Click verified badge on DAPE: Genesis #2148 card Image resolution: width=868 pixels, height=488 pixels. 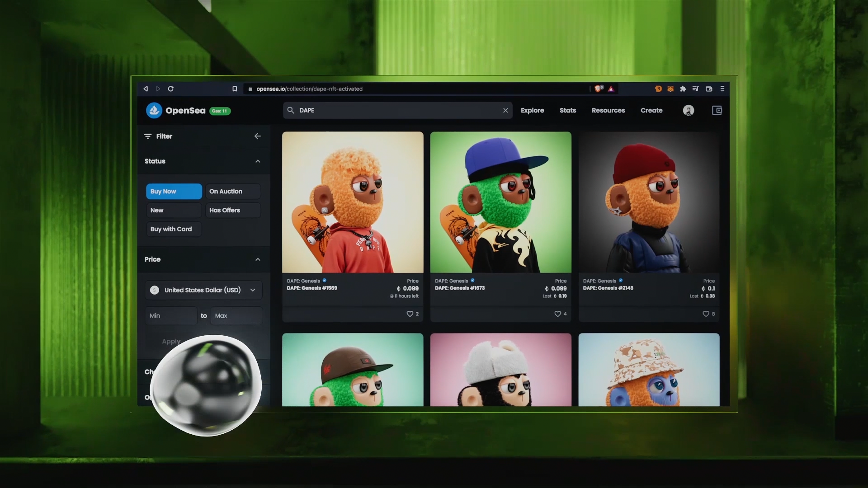point(621,281)
